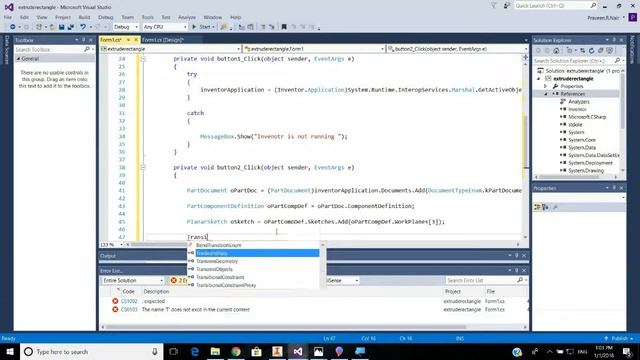Click the Sync with Active Document icon
The image size is (640, 360).
(582, 51)
